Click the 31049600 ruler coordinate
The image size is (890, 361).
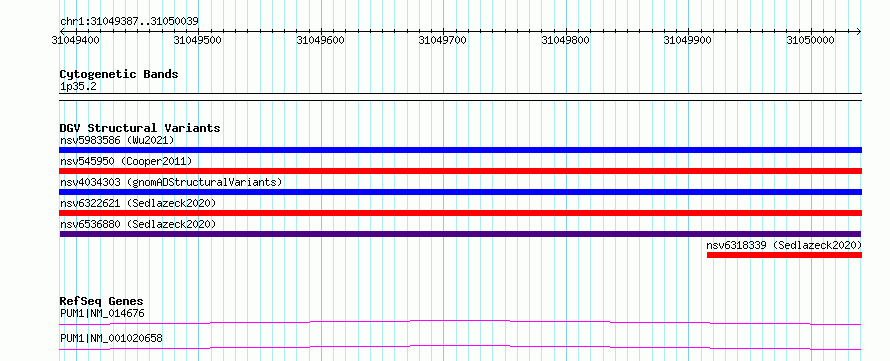click(x=321, y=40)
